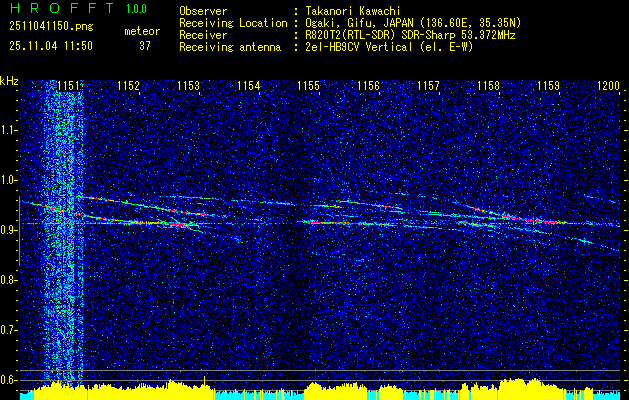Click the 1155 time axis marker

(308, 86)
